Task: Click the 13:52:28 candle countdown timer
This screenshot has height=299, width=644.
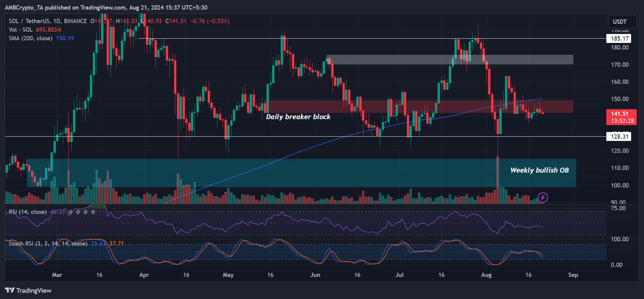Action: pos(622,121)
